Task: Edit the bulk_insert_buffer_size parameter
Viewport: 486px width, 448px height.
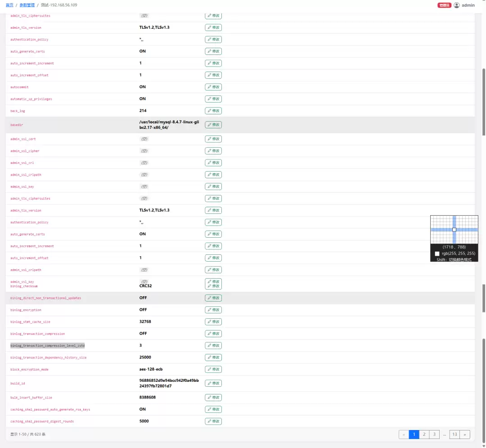Action: tap(213, 398)
